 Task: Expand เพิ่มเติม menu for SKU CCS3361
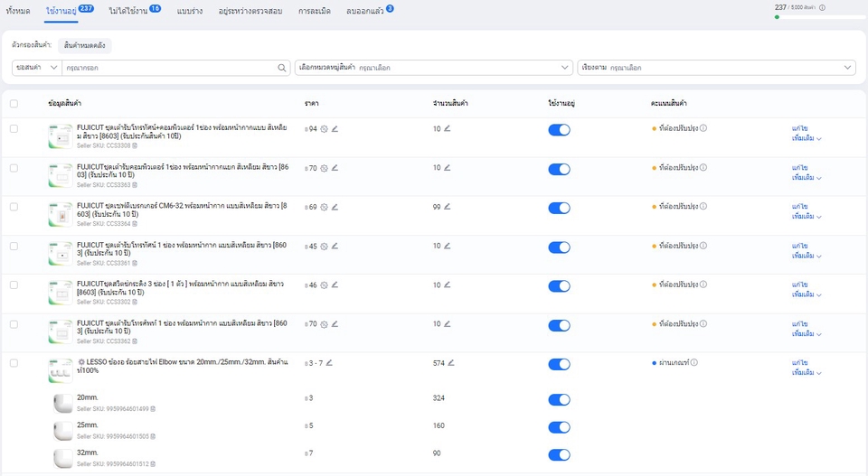807,256
